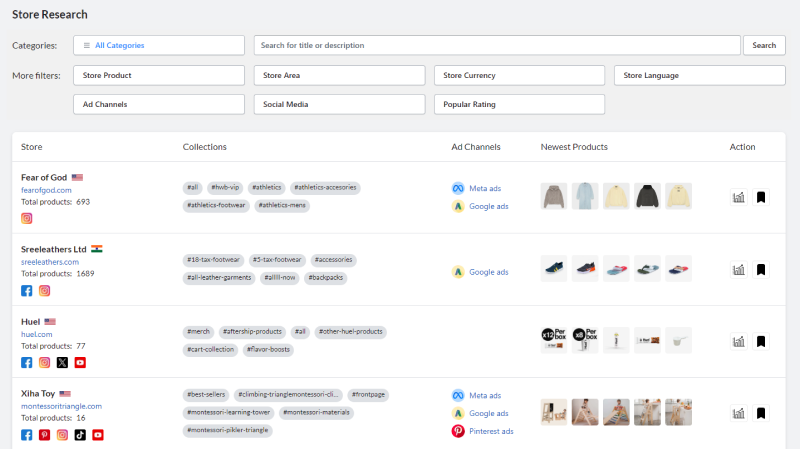Open the Store Area filter
Viewport: 800px width, 449px height.
click(339, 76)
